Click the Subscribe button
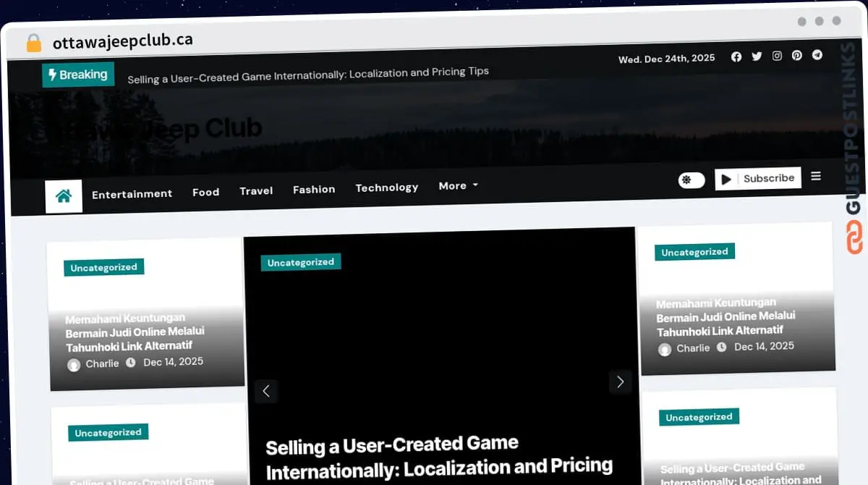 click(x=757, y=179)
